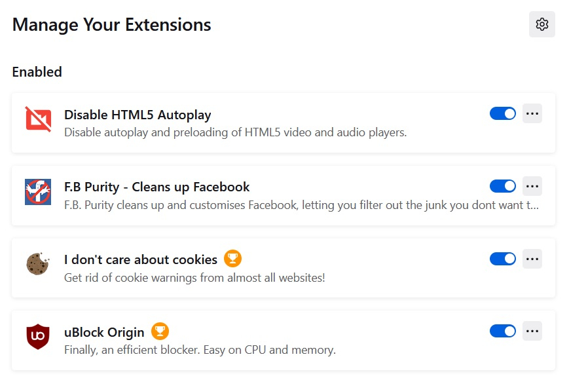Switch off the uBlock Origin toggle
The height and width of the screenshot is (380, 588).
tap(502, 331)
